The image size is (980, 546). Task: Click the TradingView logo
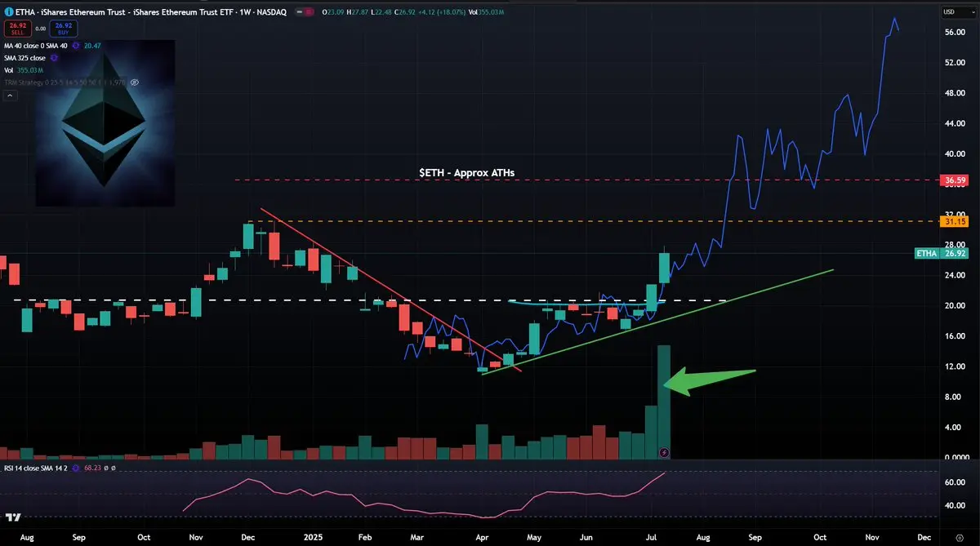(x=12, y=517)
